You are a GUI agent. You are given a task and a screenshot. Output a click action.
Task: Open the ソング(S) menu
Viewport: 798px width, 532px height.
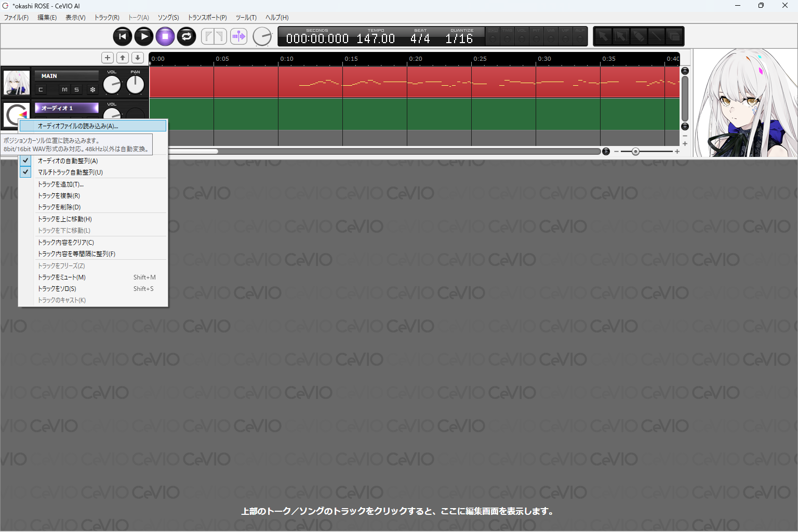(x=168, y=18)
